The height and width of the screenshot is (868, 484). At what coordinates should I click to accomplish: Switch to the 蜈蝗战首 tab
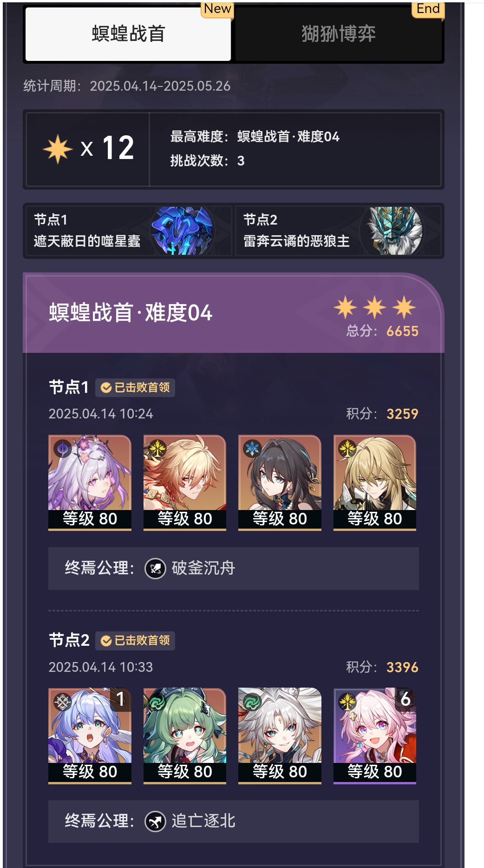(128, 34)
